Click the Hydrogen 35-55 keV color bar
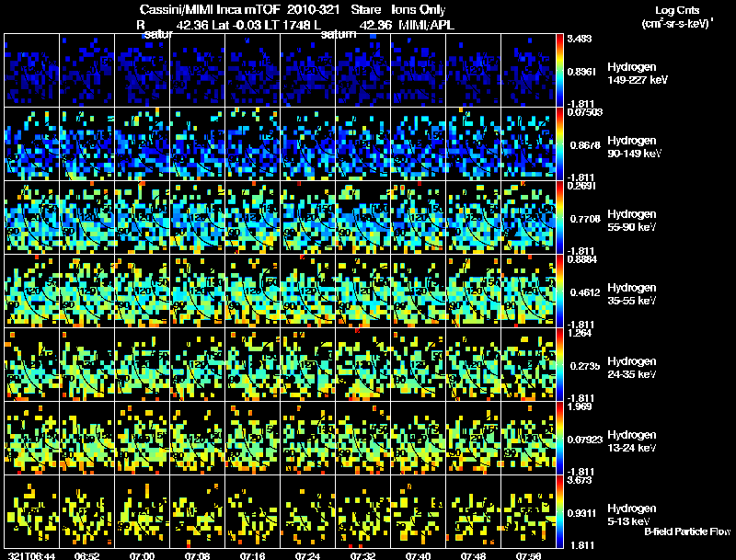This screenshot has height=560, width=736. click(x=559, y=291)
